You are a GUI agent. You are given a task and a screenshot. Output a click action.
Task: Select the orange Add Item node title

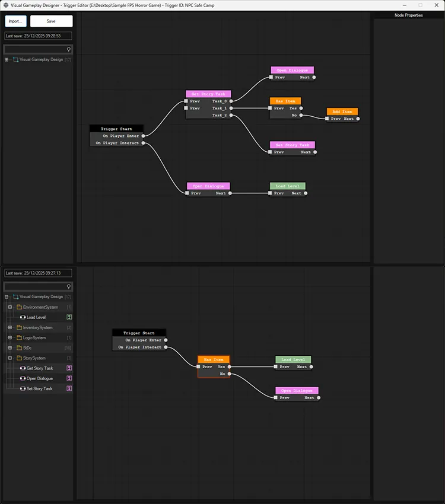tap(342, 111)
